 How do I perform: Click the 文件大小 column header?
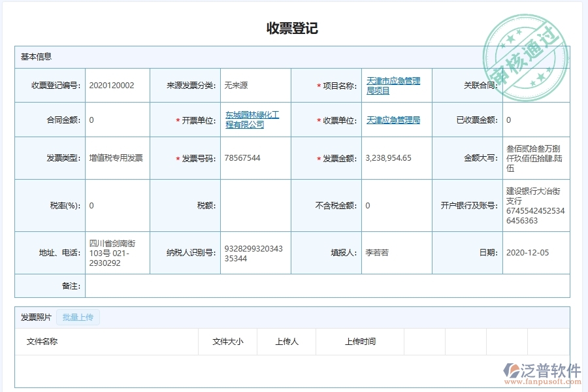[227, 341]
